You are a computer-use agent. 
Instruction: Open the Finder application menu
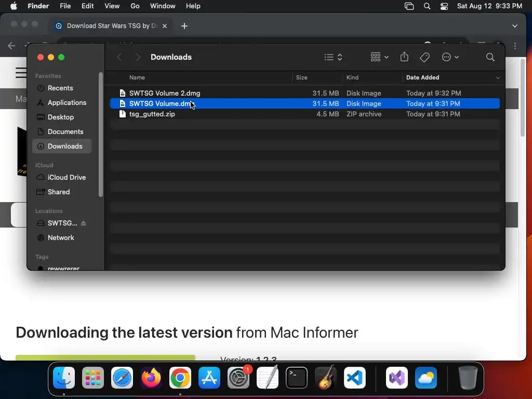38,6
